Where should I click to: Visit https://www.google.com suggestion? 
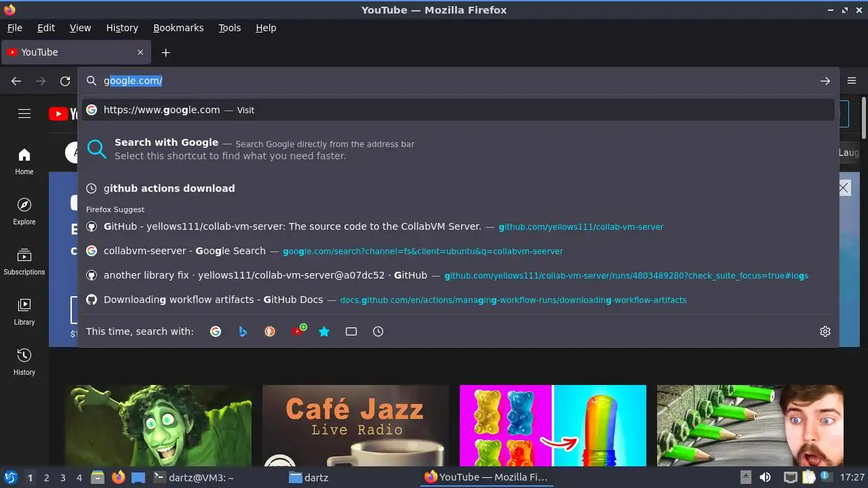click(x=458, y=110)
